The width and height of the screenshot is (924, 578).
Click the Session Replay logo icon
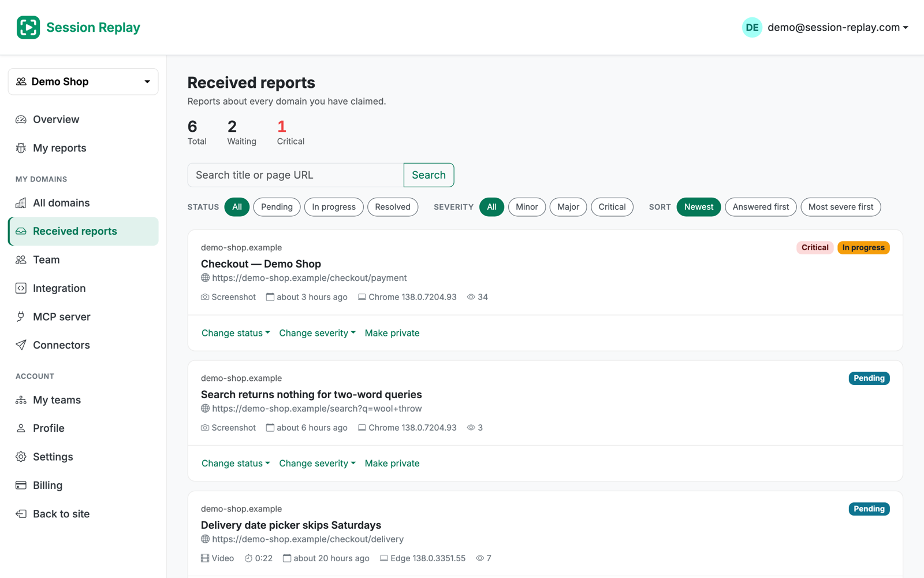28,27
